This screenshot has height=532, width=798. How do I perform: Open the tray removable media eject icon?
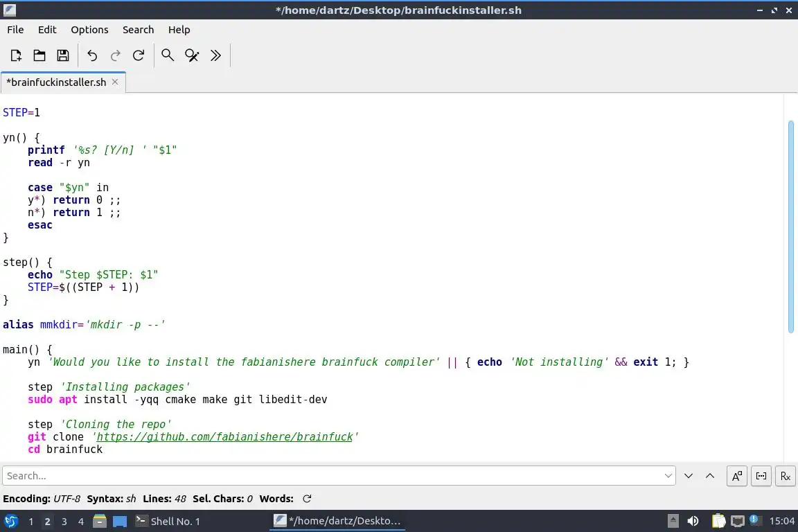click(x=673, y=521)
